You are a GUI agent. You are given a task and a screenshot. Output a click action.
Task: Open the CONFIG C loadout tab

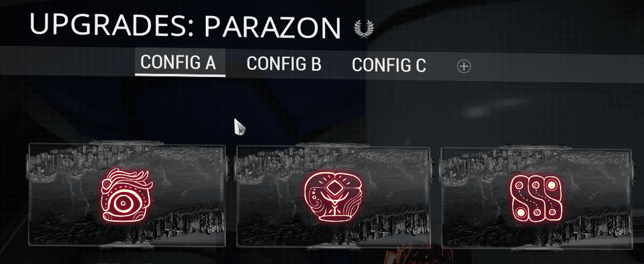(389, 65)
